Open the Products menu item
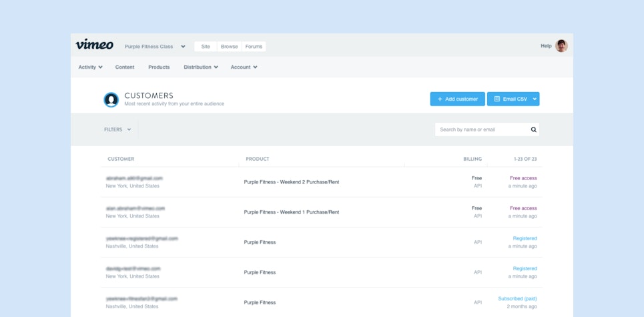 (159, 67)
